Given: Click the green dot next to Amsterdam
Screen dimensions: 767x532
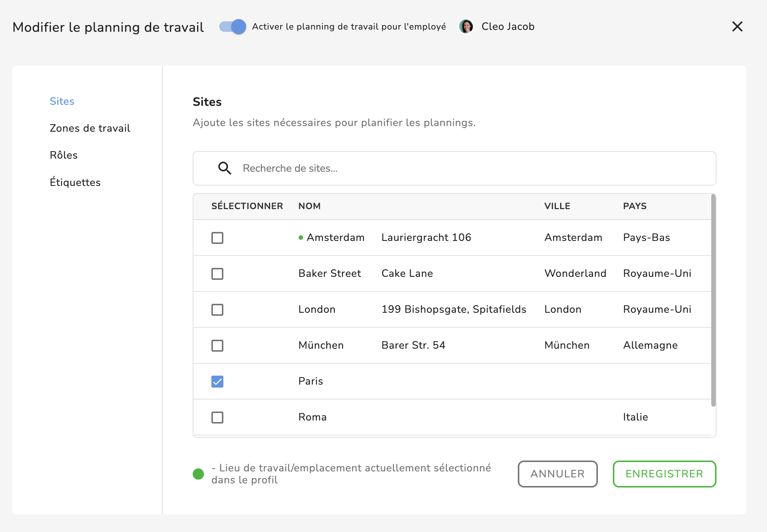Looking at the screenshot, I should click(301, 238).
